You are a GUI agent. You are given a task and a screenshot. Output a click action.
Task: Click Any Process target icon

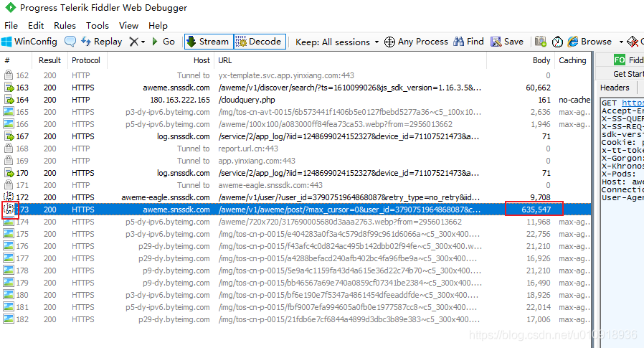click(389, 42)
